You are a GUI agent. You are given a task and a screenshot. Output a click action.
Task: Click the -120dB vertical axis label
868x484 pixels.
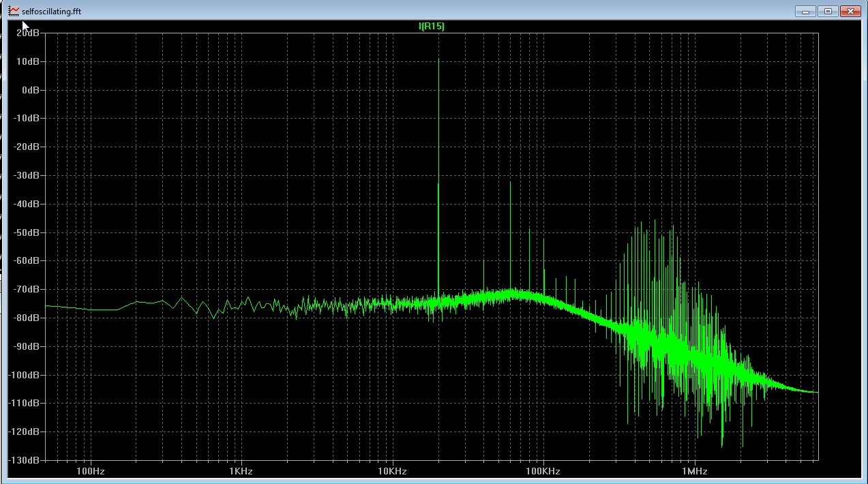point(25,432)
